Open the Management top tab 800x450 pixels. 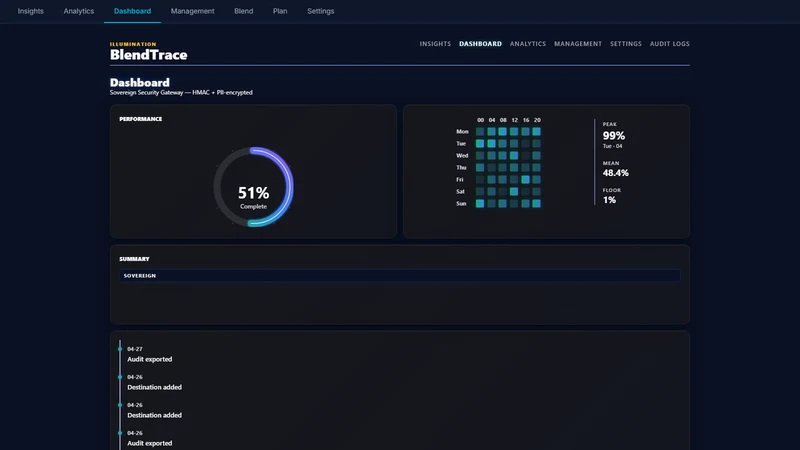point(192,11)
